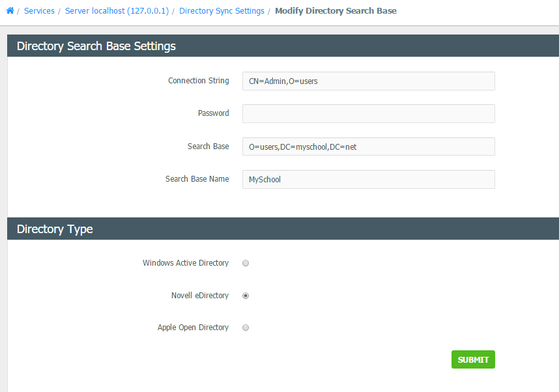Click the Search Base Name label

click(x=197, y=179)
